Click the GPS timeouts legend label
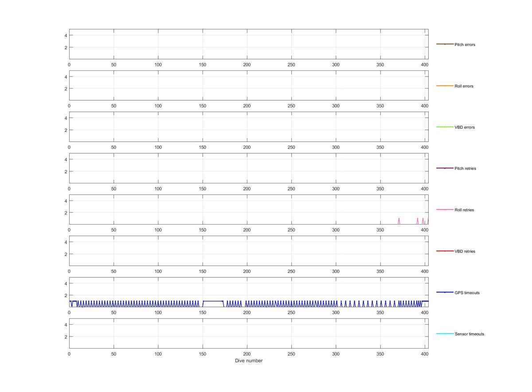This screenshot has width=532, height=392. (467, 293)
